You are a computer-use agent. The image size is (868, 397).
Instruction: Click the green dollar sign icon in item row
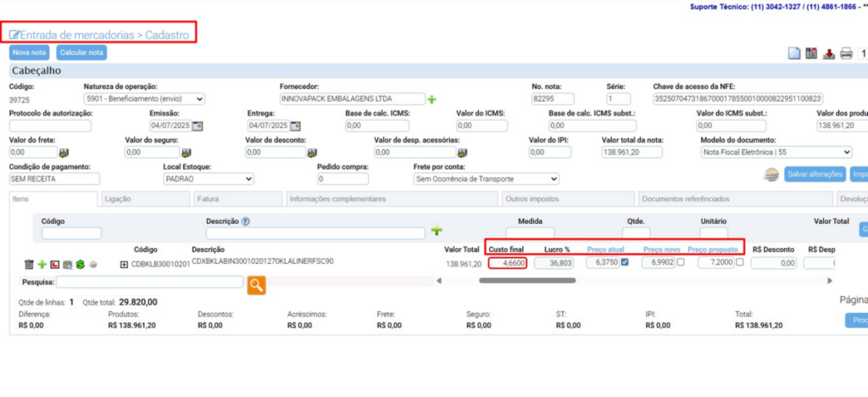pyautogui.click(x=81, y=265)
